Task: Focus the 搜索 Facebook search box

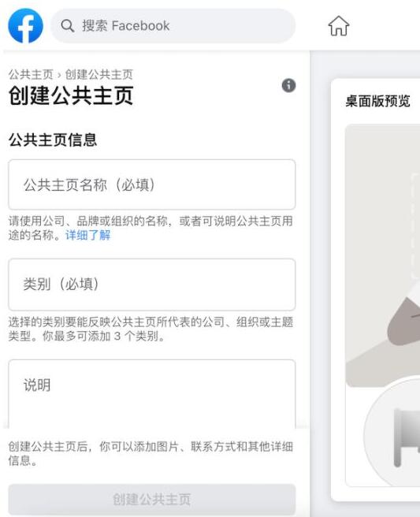Action: (x=173, y=26)
